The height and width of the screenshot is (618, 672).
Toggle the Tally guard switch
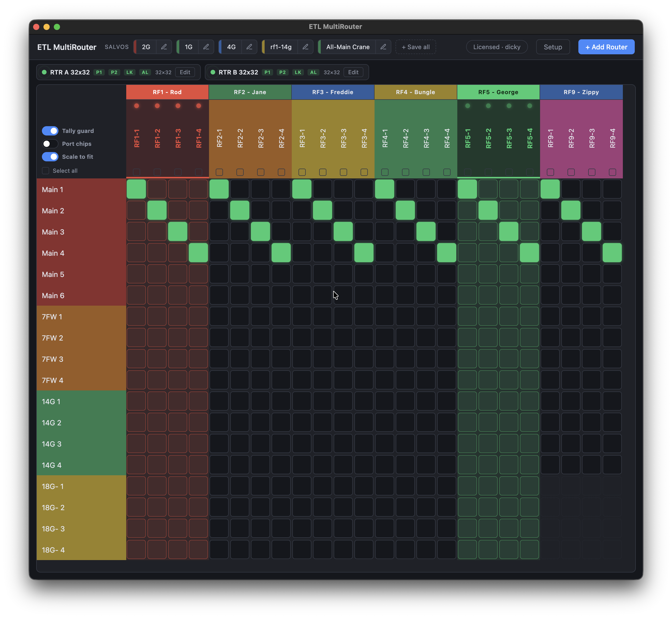click(50, 131)
